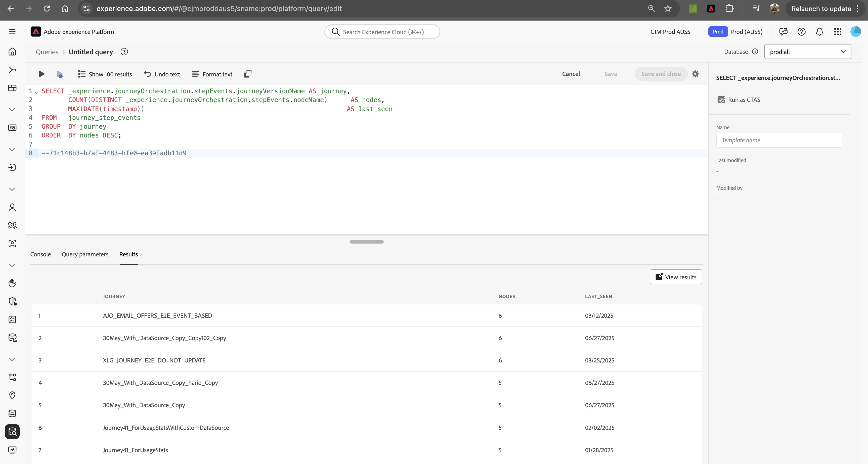Click the panel resize handle above Console

[367, 242]
